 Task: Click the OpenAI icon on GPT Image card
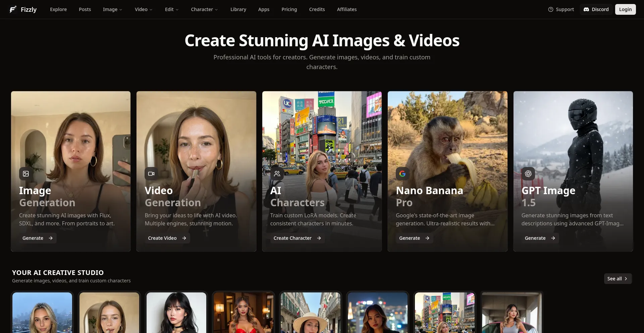[528, 174]
